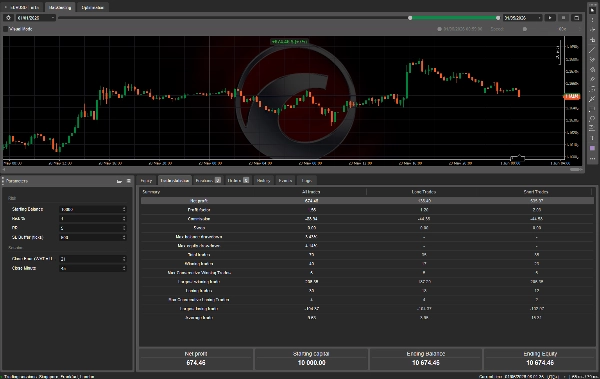The height and width of the screenshot is (379, 600).
Task: Click the Summary column header
Action: pos(151,192)
